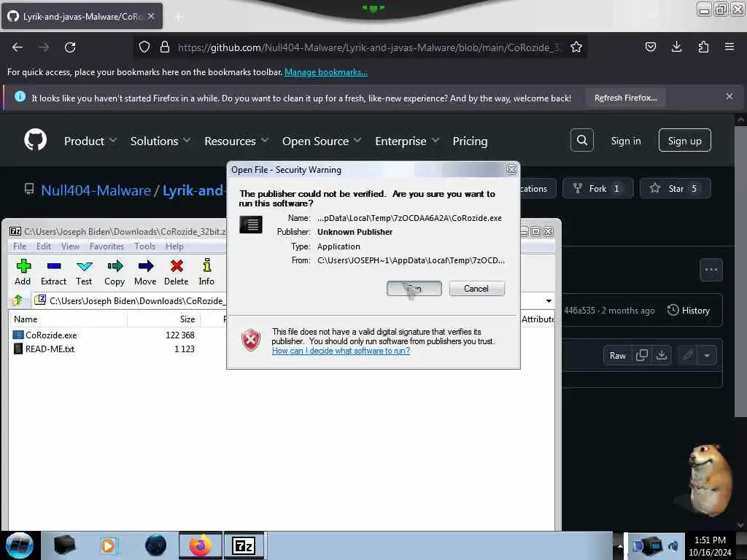Click the Add icon in 7-Zip toolbar

click(x=23, y=273)
